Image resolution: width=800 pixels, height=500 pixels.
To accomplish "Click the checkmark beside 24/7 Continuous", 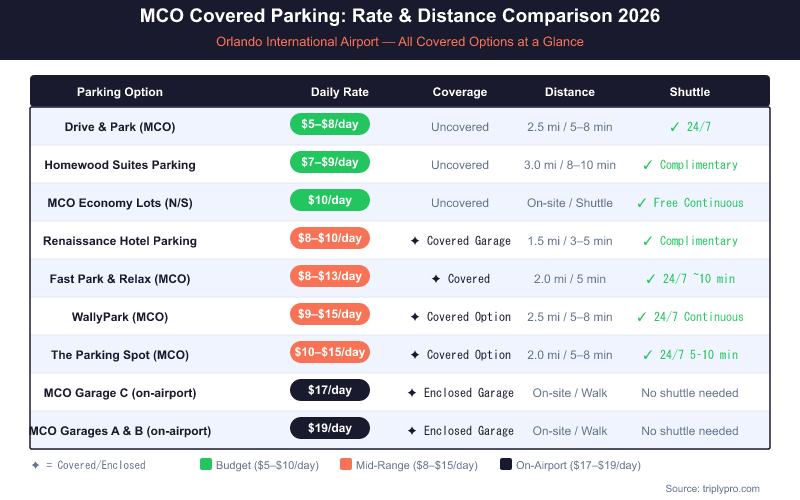I will coord(641,317).
